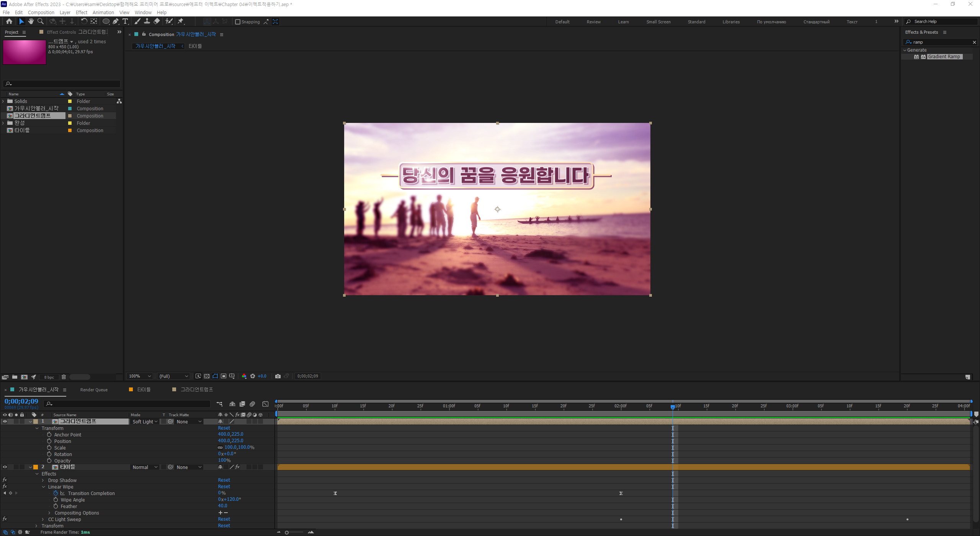Select the Horizontal Type tool
Viewport: 980px width, 536px height.
tap(125, 21)
